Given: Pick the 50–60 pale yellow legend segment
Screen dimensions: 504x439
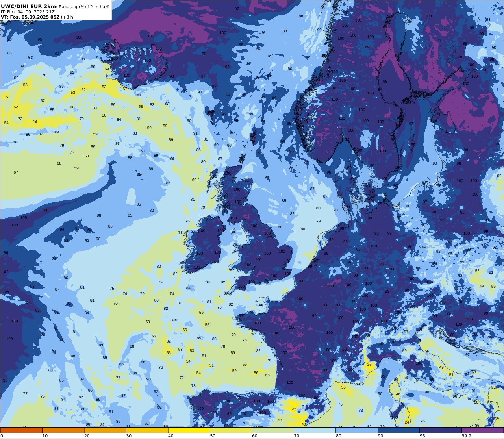Looking at the screenshot, I should [x=231, y=430].
